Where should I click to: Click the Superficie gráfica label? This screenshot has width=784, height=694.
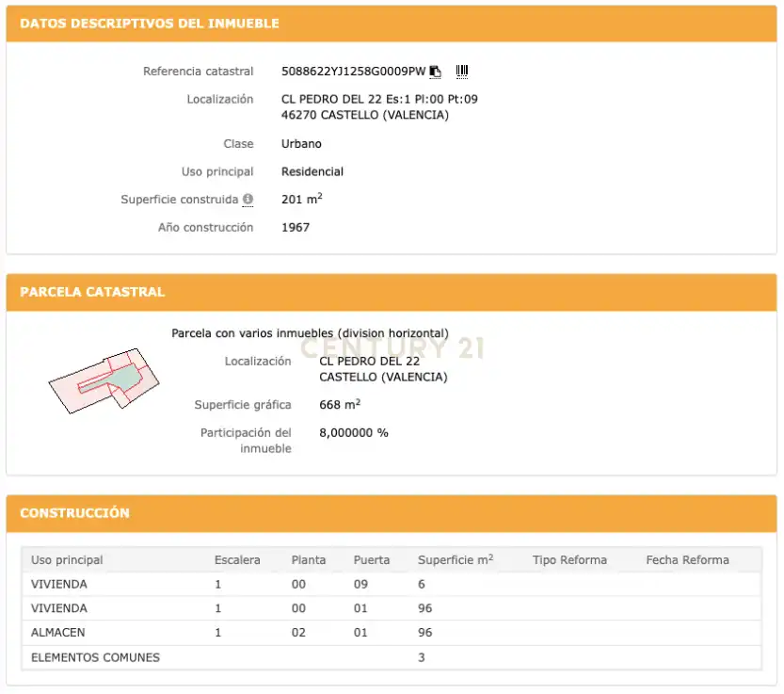coord(243,405)
